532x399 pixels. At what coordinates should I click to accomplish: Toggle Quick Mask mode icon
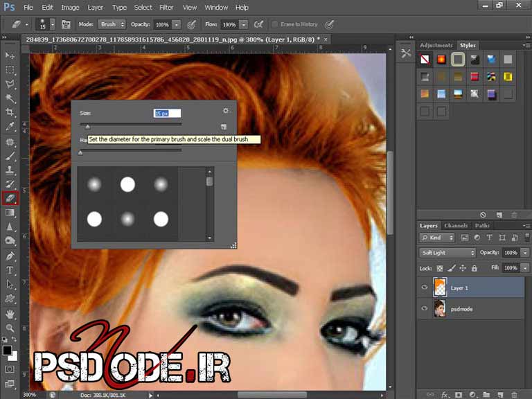tap(10, 369)
